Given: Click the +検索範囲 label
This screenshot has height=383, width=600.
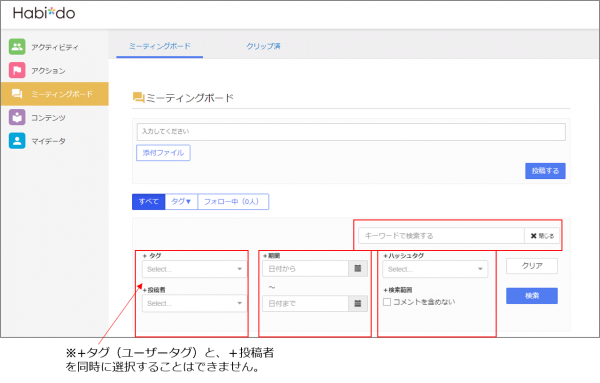Looking at the screenshot, I should click(x=398, y=290).
